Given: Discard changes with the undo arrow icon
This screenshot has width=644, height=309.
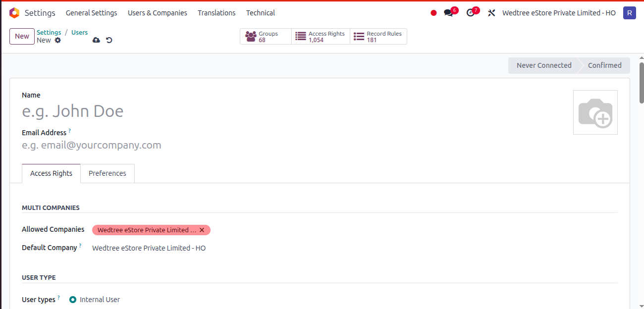Looking at the screenshot, I should click(109, 40).
